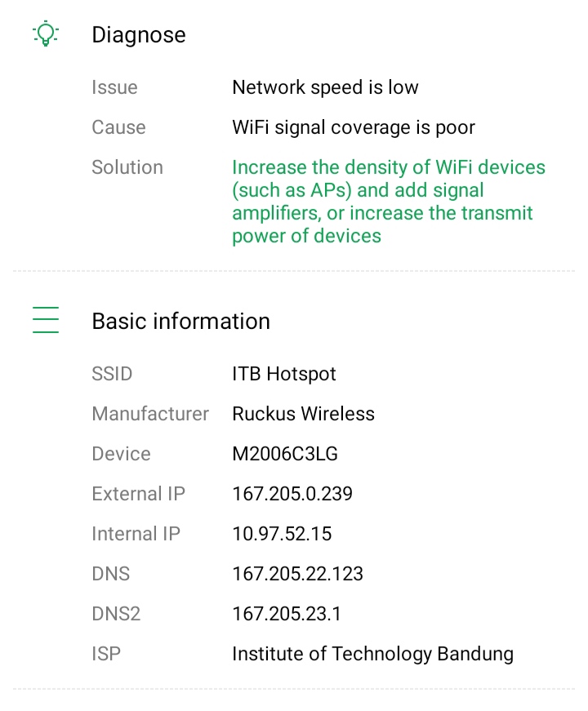Click the Cause label
The height and width of the screenshot is (711, 588).
118,127
